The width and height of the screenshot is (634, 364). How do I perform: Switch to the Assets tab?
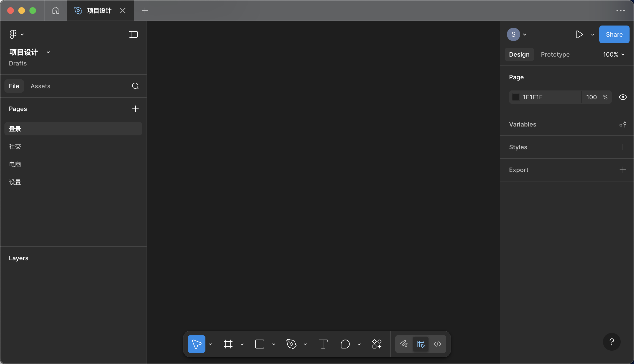[40, 86]
